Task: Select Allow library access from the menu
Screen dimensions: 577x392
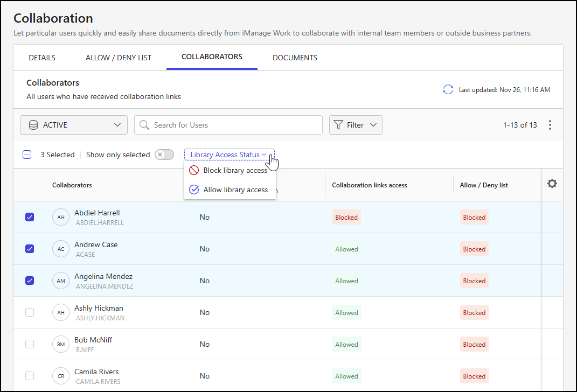Action: (235, 190)
